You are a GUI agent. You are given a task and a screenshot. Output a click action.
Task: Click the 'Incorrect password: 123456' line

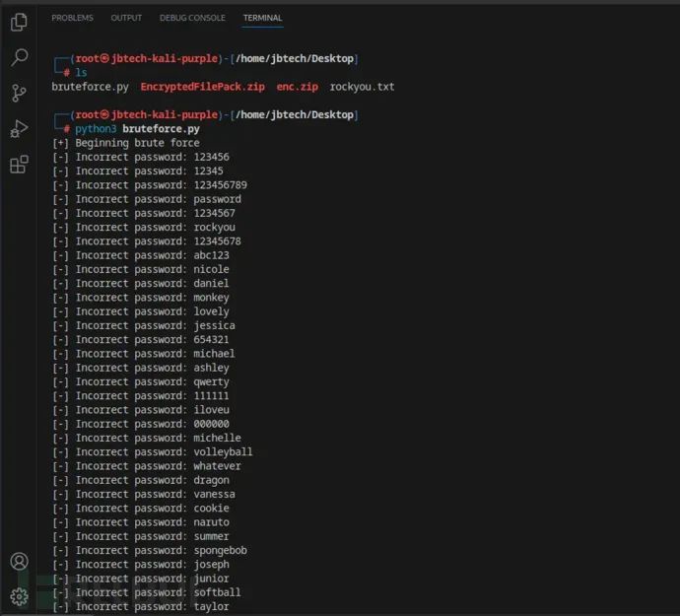tap(141, 157)
